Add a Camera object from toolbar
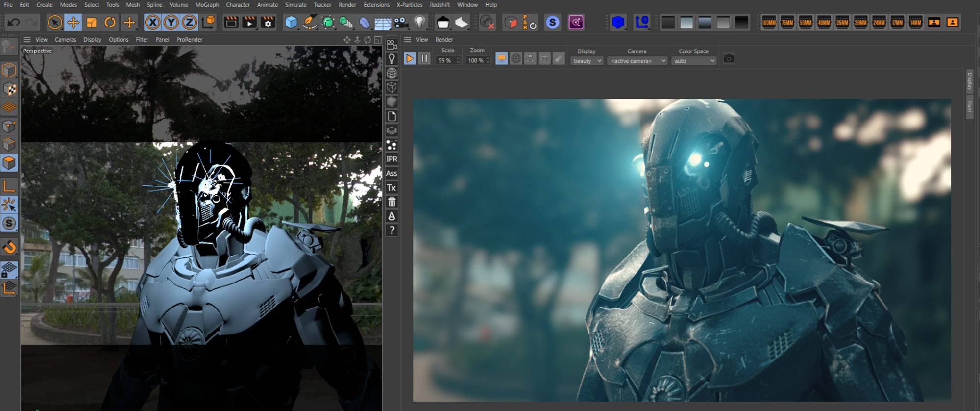 401,22
